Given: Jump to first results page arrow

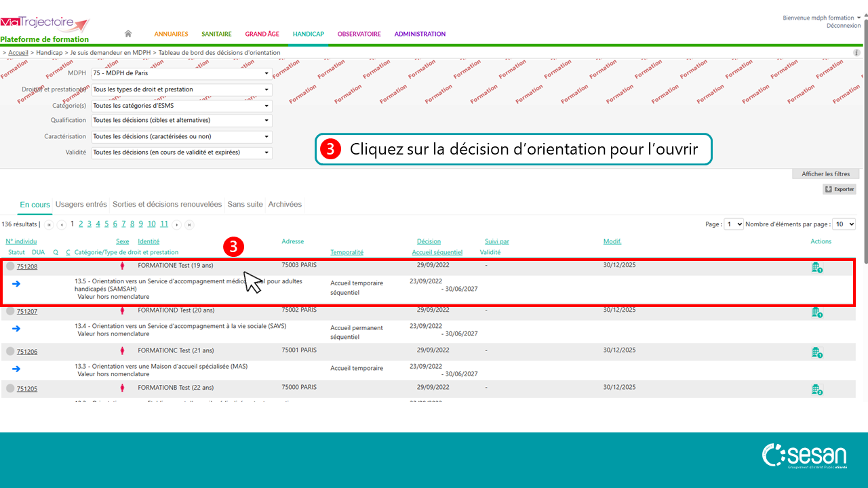Looking at the screenshot, I should pos(49,224).
